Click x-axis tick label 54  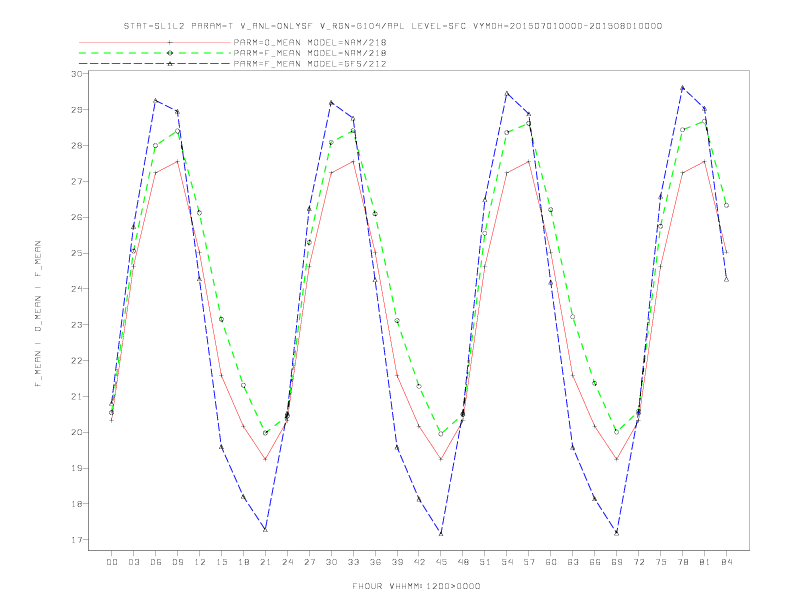(507, 562)
